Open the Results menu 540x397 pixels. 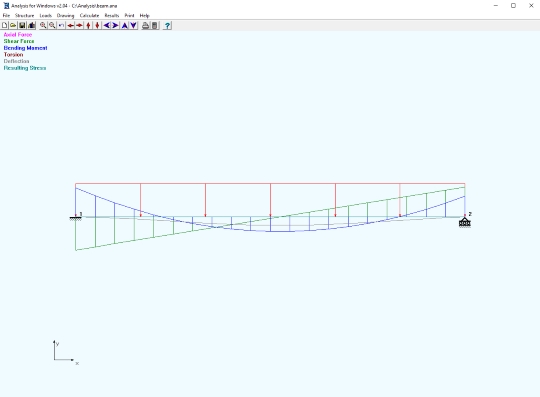tap(112, 15)
